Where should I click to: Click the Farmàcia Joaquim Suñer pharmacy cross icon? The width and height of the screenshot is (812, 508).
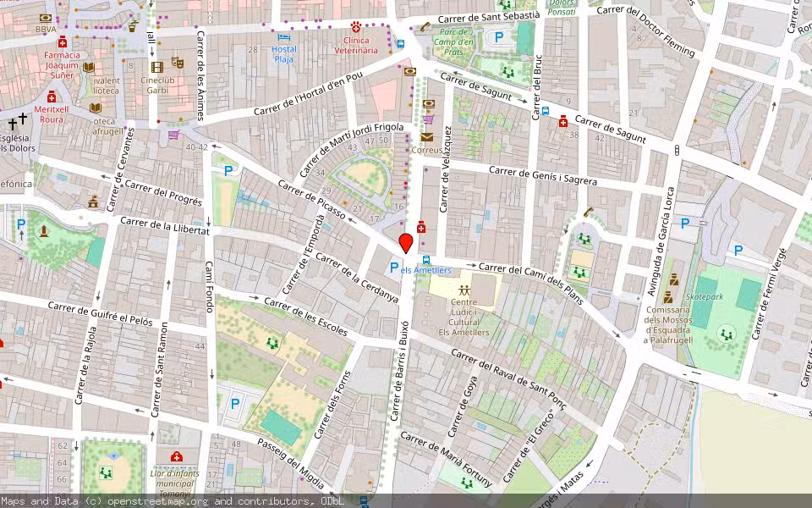(63, 42)
